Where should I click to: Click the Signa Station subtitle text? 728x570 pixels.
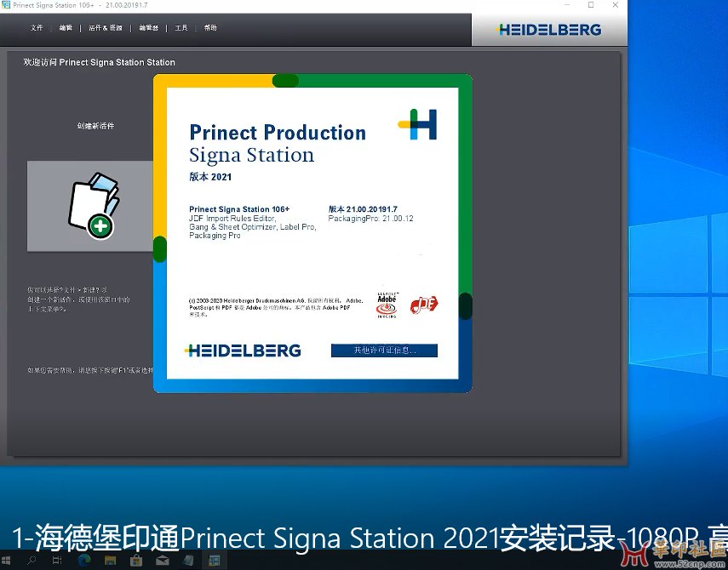pos(252,156)
